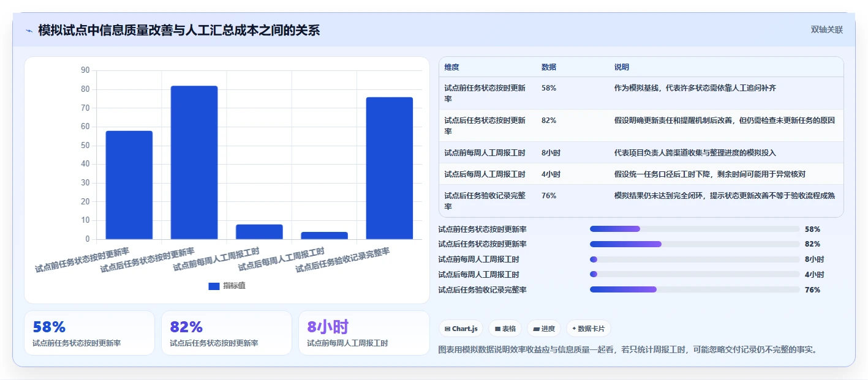Click the 4小时 value in the table
This screenshot has width=868, height=380.
tap(551, 174)
